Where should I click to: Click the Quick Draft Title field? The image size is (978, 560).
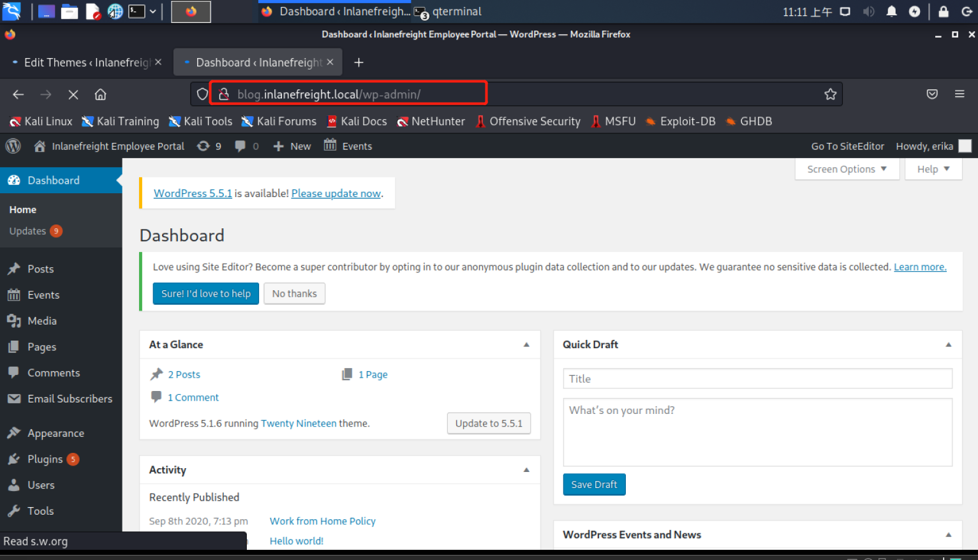[x=758, y=379]
